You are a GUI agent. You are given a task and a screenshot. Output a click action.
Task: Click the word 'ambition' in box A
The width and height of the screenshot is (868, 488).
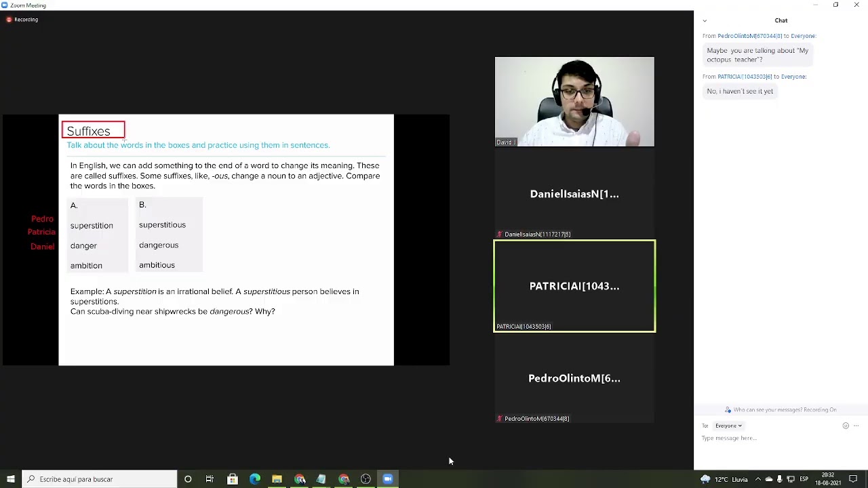[x=86, y=266]
